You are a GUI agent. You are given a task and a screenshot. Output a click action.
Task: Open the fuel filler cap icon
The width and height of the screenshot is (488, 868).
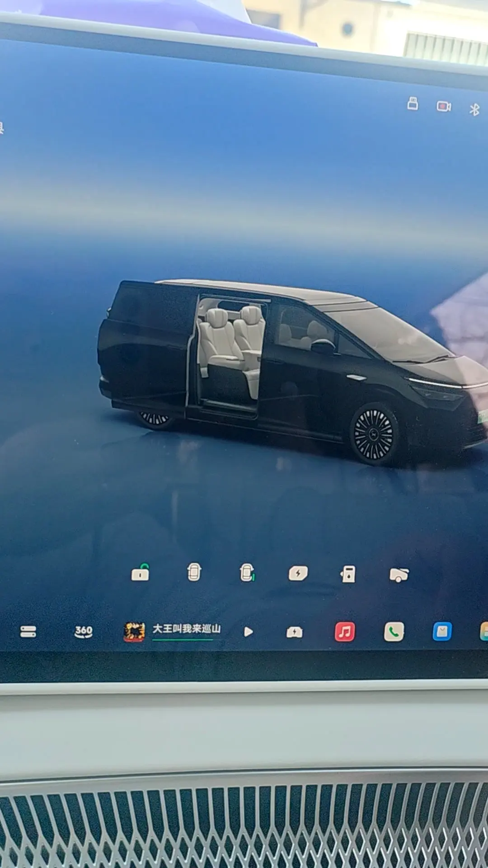(x=348, y=574)
